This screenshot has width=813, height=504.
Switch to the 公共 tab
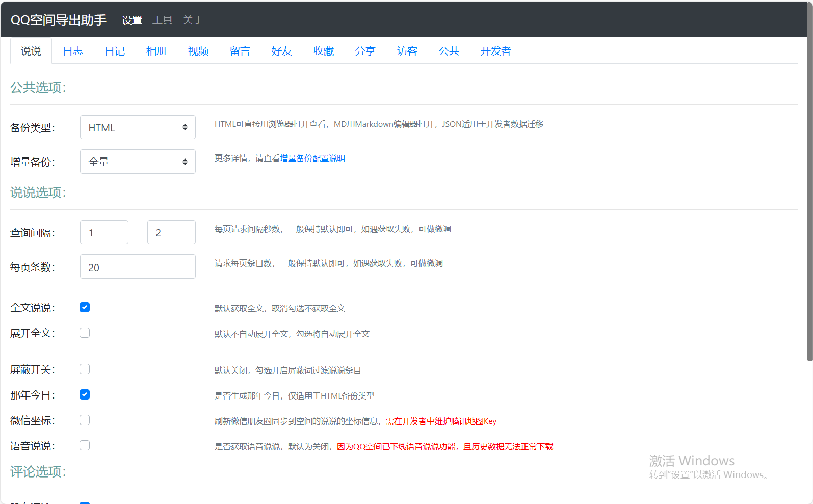pos(449,51)
